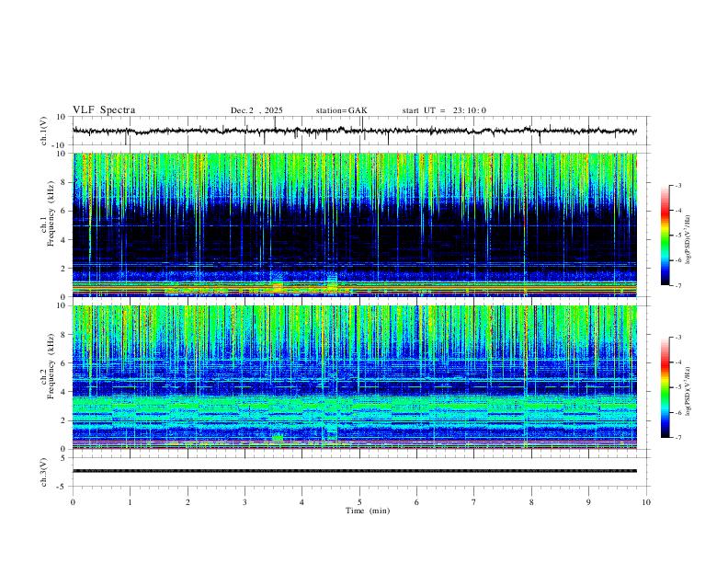Screen dimensions: 728x563
Task: Click the ch.1 voltage waveform trace
Action: pyautogui.click(x=354, y=131)
